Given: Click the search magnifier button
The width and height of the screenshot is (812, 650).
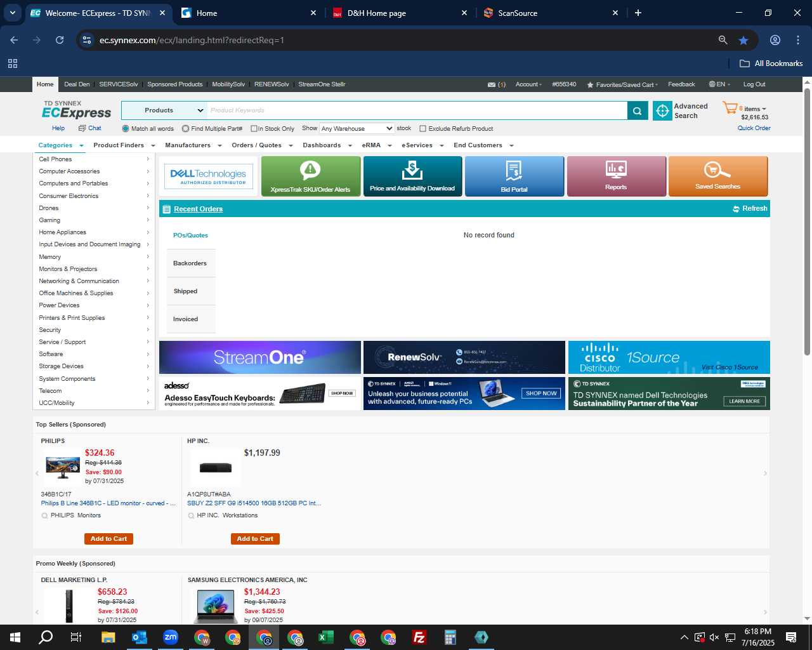Looking at the screenshot, I should click(x=637, y=110).
